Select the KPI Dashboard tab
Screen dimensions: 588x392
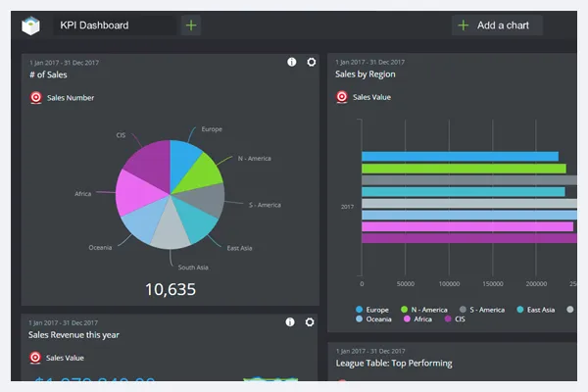pos(115,25)
